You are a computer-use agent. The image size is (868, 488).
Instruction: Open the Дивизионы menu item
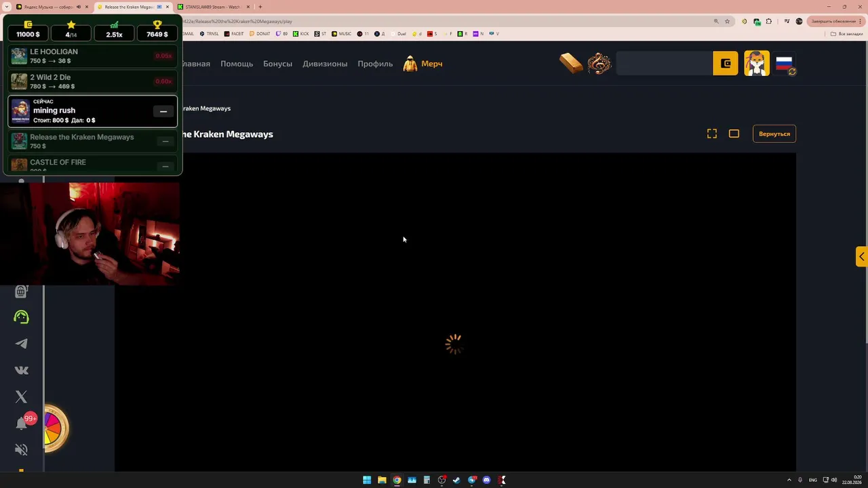pos(325,64)
